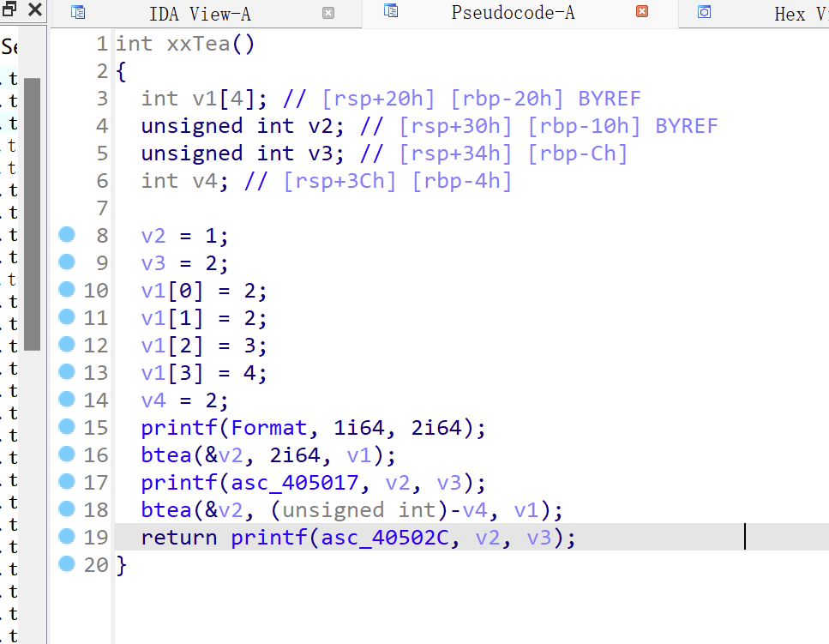Screen dimensions: 829x644
Task: Click the [rsp+34h] comment on line 5
Action: pos(455,153)
